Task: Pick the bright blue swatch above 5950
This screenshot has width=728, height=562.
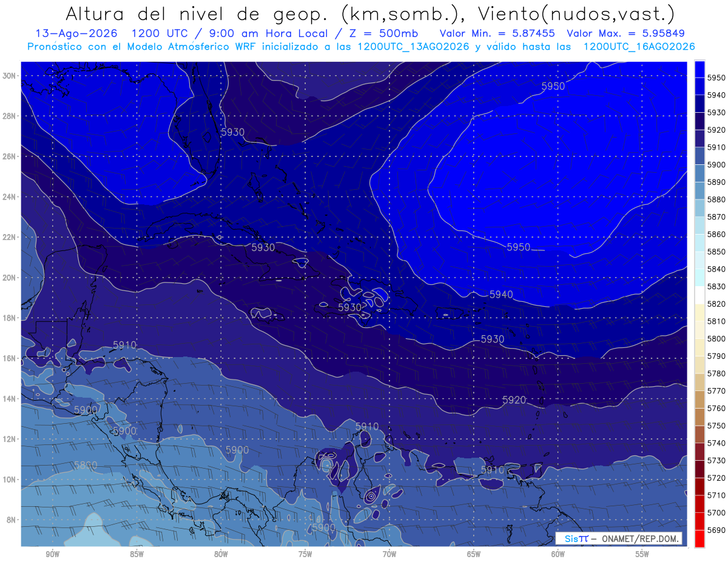Action: point(699,69)
